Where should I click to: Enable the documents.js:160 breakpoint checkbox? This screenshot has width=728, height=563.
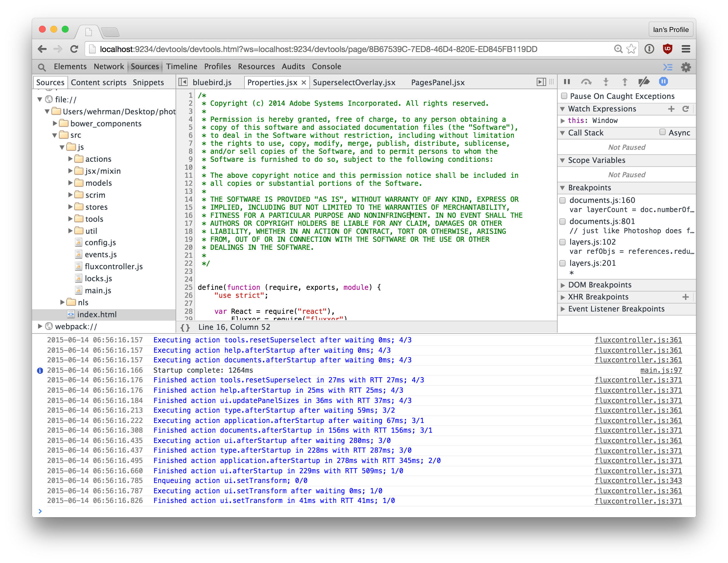coord(563,200)
